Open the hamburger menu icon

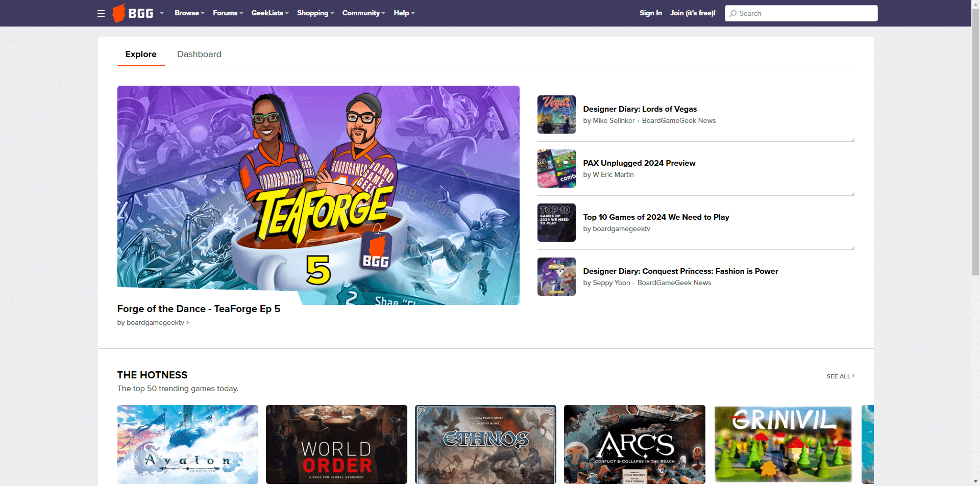101,13
